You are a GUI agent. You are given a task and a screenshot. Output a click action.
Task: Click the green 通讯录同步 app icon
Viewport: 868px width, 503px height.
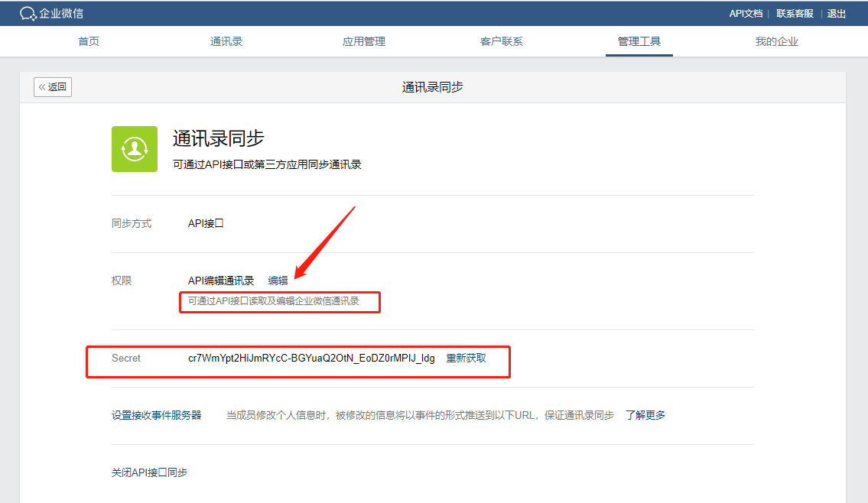[x=135, y=149]
